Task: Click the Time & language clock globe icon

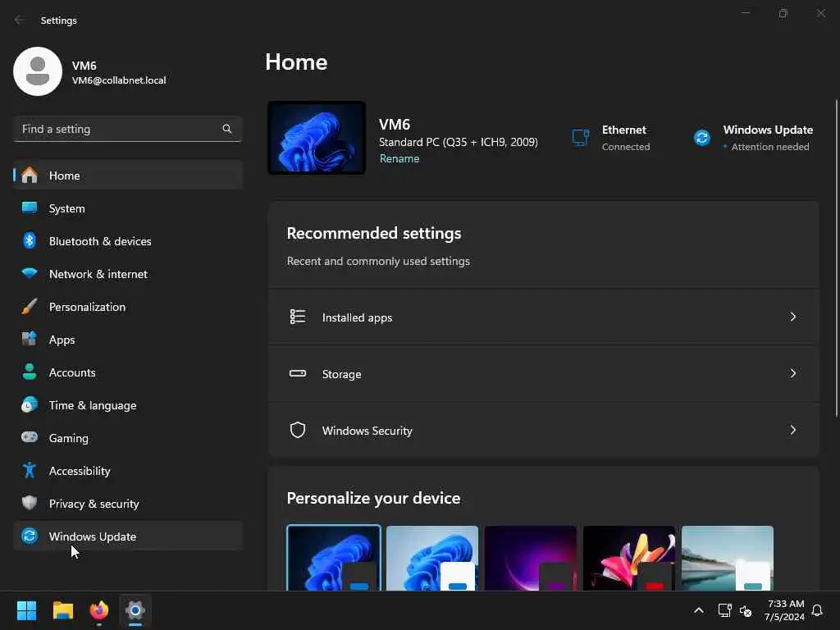Action: tap(30, 404)
